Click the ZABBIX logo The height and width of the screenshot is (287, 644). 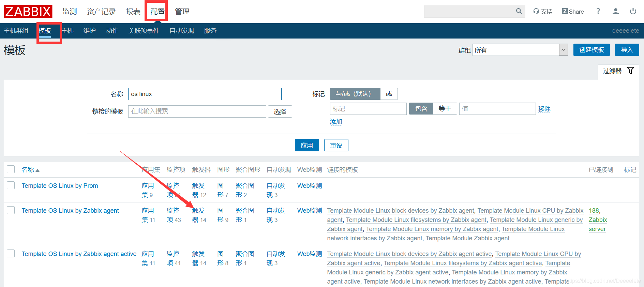[x=28, y=12]
